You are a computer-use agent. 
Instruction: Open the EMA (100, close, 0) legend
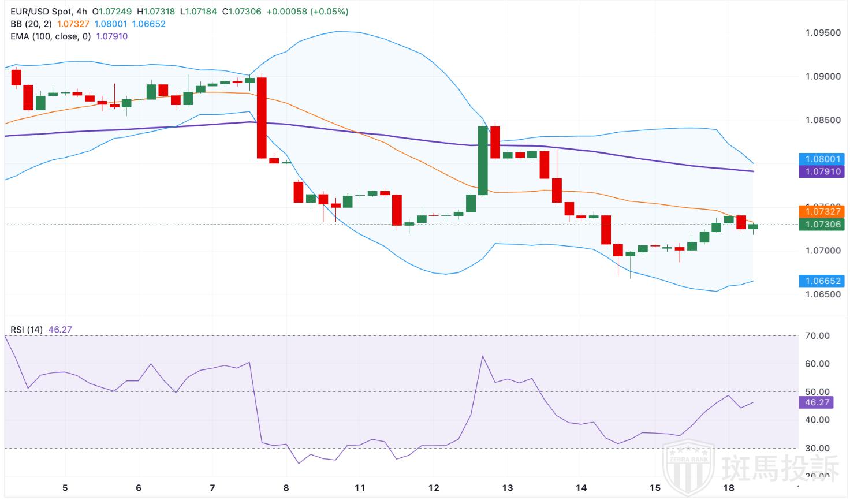click(x=51, y=36)
